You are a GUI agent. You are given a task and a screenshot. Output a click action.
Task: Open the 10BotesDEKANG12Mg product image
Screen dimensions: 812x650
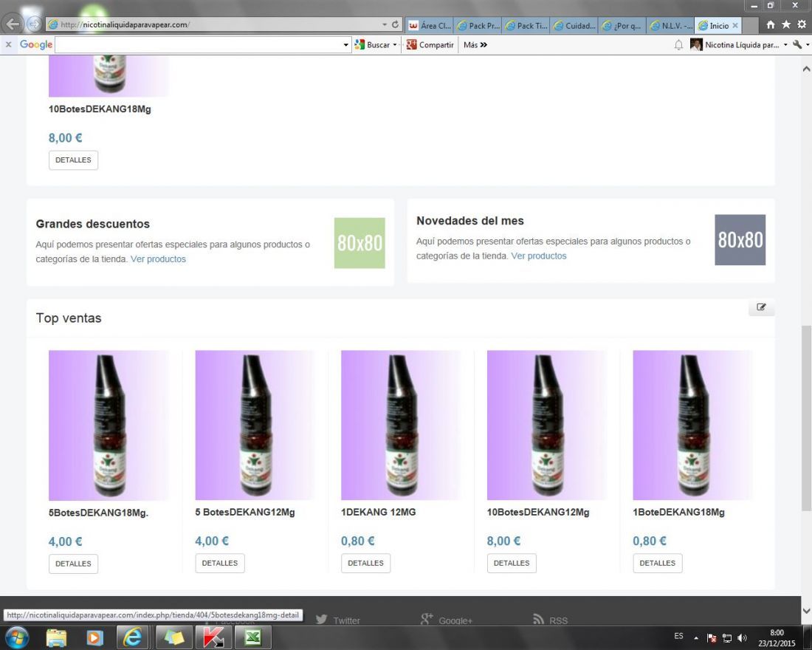547,425
